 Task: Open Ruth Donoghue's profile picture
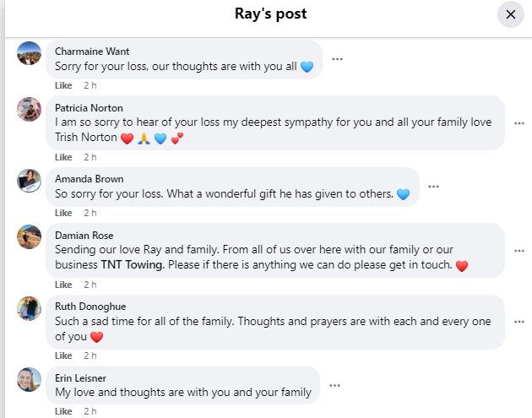30,308
